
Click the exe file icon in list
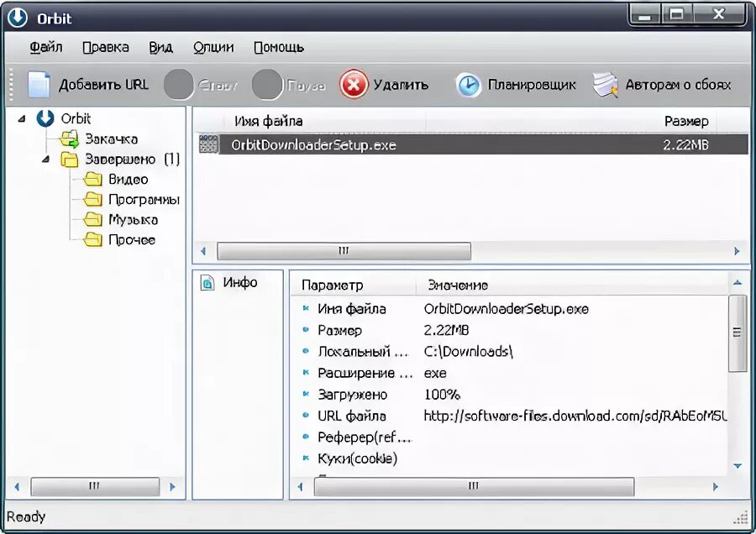click(x=209, y=144)
